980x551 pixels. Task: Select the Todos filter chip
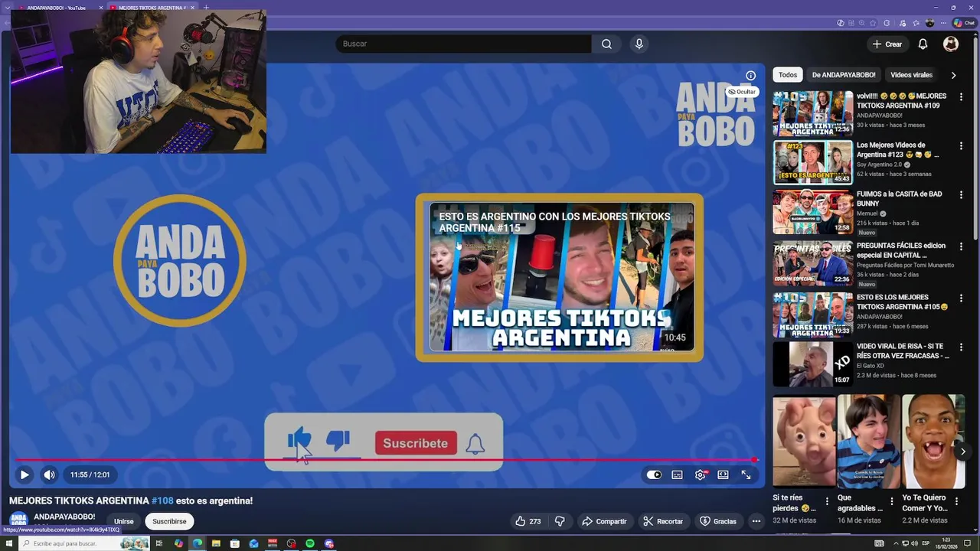[788, 75]
